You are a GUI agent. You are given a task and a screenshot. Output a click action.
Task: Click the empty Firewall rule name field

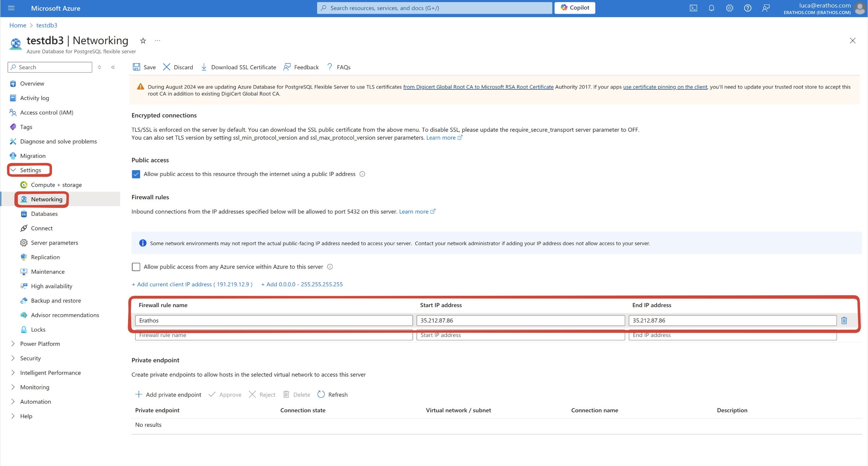pyautogui.click(x=274, y=335)
